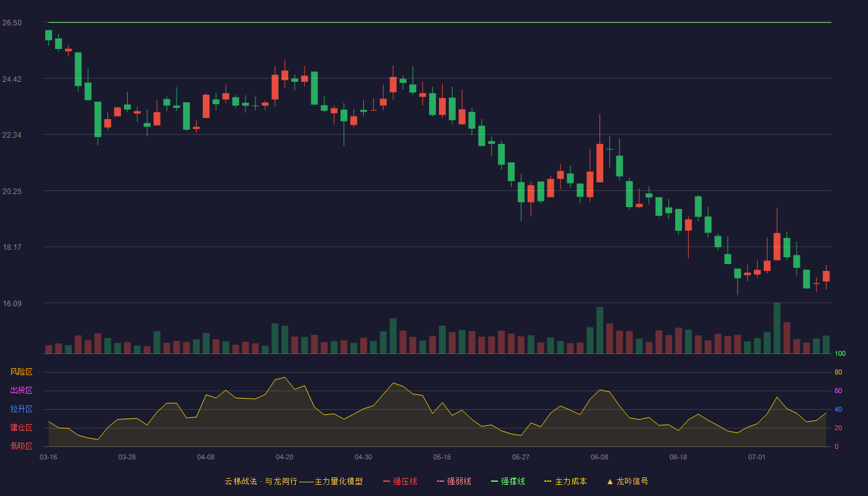
Task: Click the 拉升区 zone label
Action: [x=21, y=409]
